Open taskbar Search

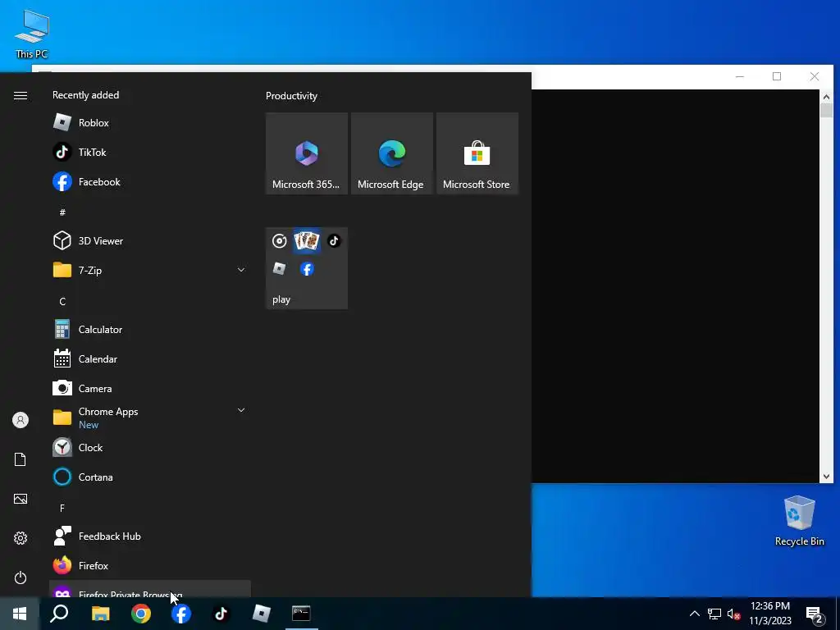(x=59, y=614)
